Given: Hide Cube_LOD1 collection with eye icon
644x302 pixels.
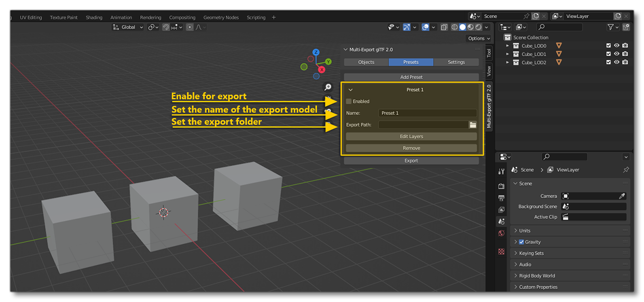Looking at the screenshot, I should tap(616, 54).
